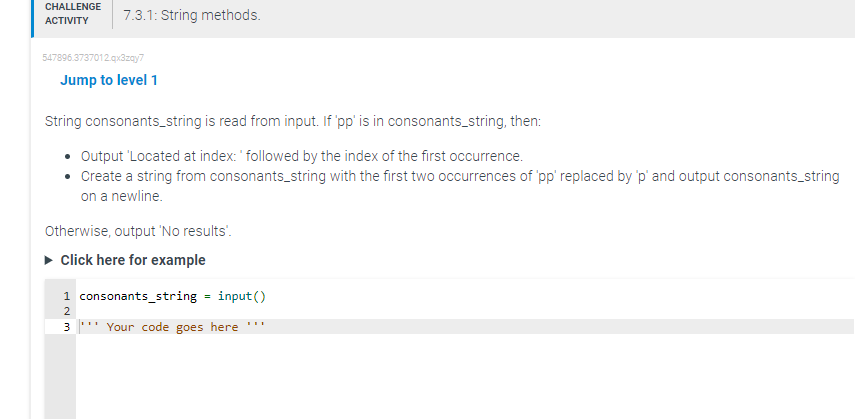Place cursor in 'Your code goes here' line

[172, 327]
